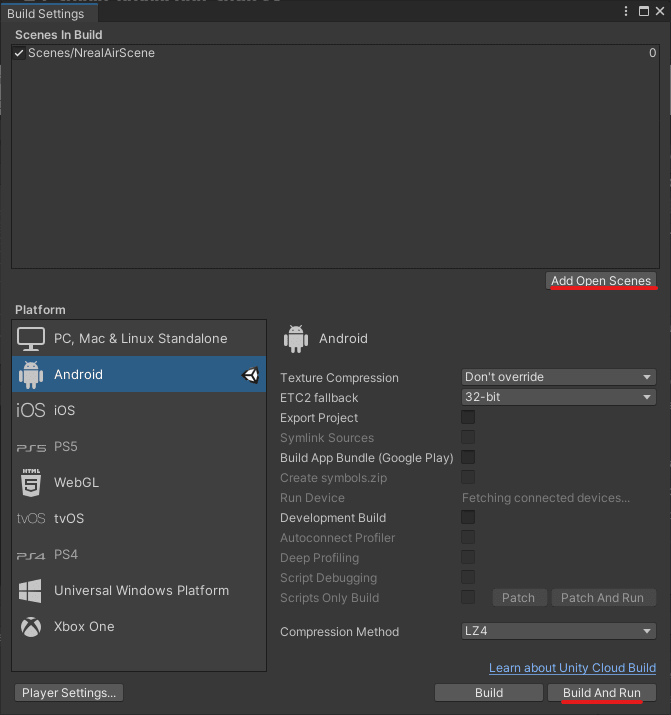Open the three-dot window options menu
The image size is (671, 715).
[626, 11]
